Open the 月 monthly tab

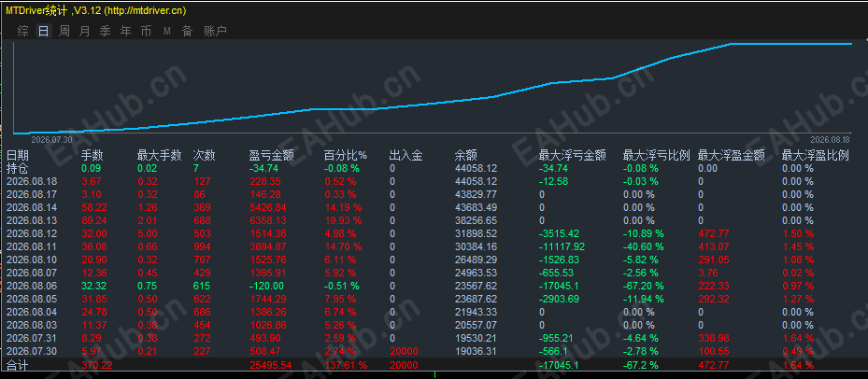(84, 31)
